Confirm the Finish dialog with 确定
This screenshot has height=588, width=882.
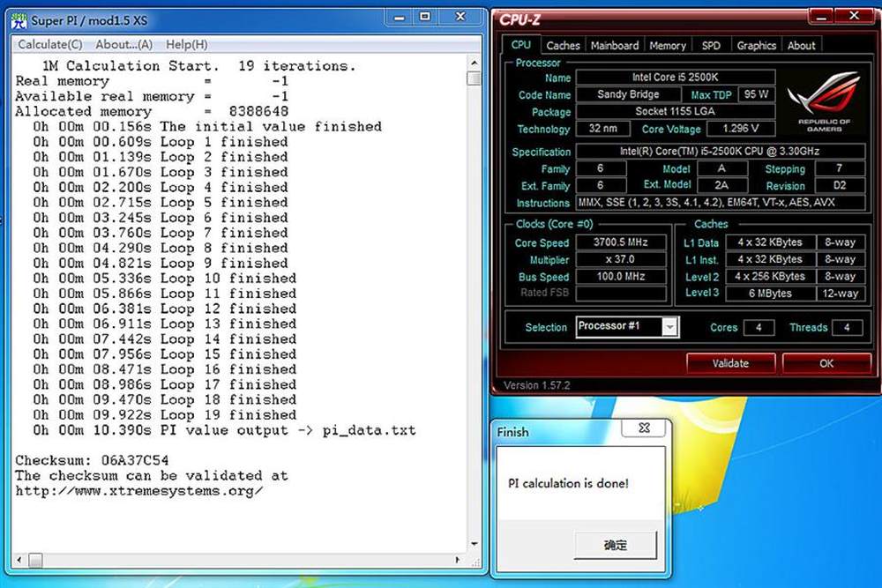[616, 545]
